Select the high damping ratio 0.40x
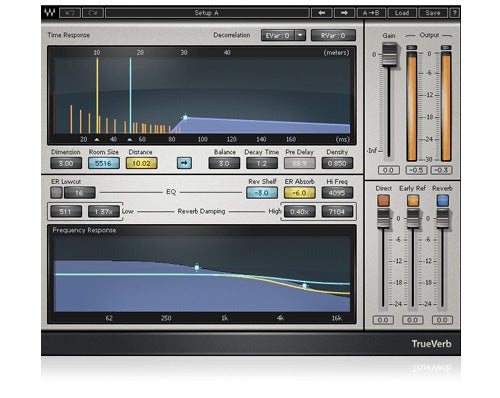Screen dimensions: 500x398 pos(300,211)
